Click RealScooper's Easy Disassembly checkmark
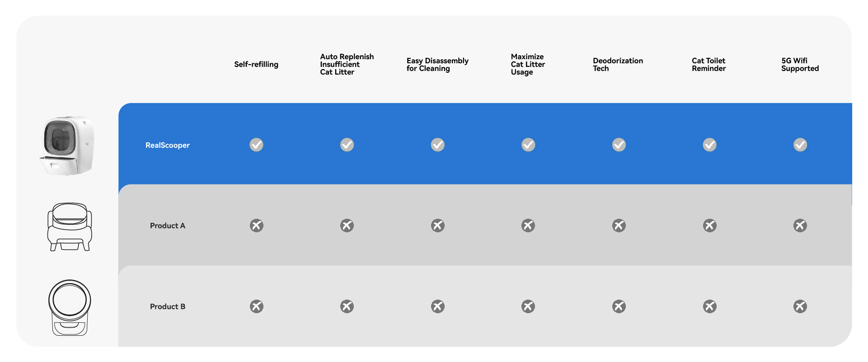This screenshot has width=868, height=362. tap(437, 145)
